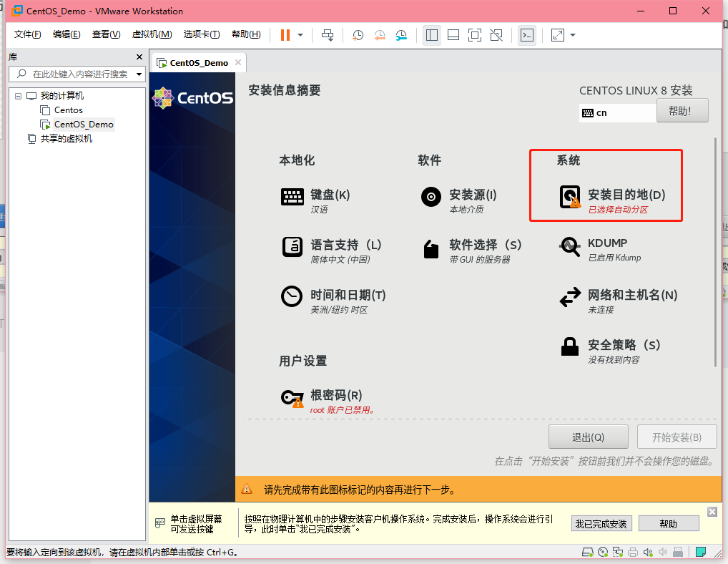
Task: Open the 帮助(H) menu
Action: [246, 34]
